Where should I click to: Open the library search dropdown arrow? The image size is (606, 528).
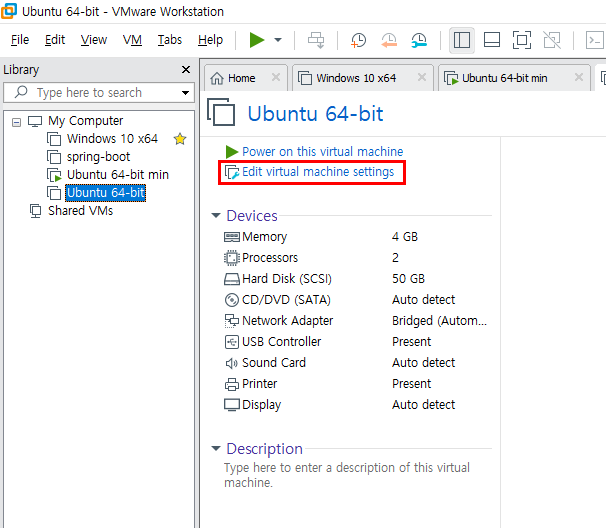pos(186,93)
